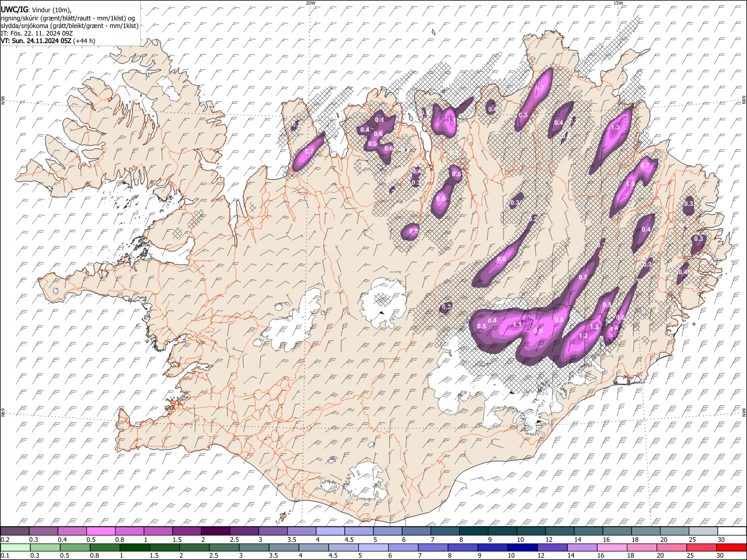Click the '0.9' snowfall value on the map
Image resolution: width=747 pixels, height=560 pixels.
[538, 331]
